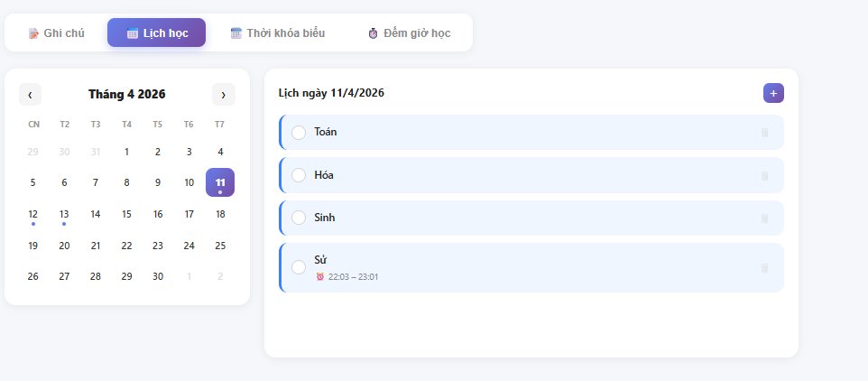Click the alarm clock icon under Sử

click(x=320, y=276)
